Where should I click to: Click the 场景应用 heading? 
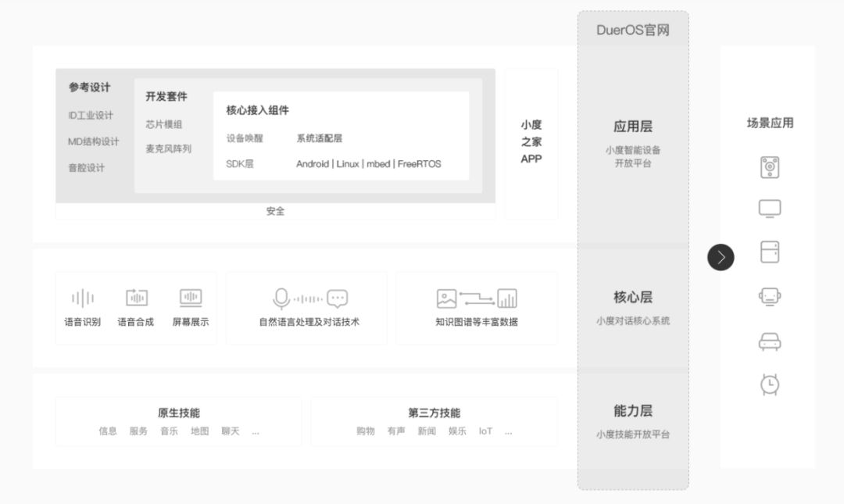coord(770,123)
